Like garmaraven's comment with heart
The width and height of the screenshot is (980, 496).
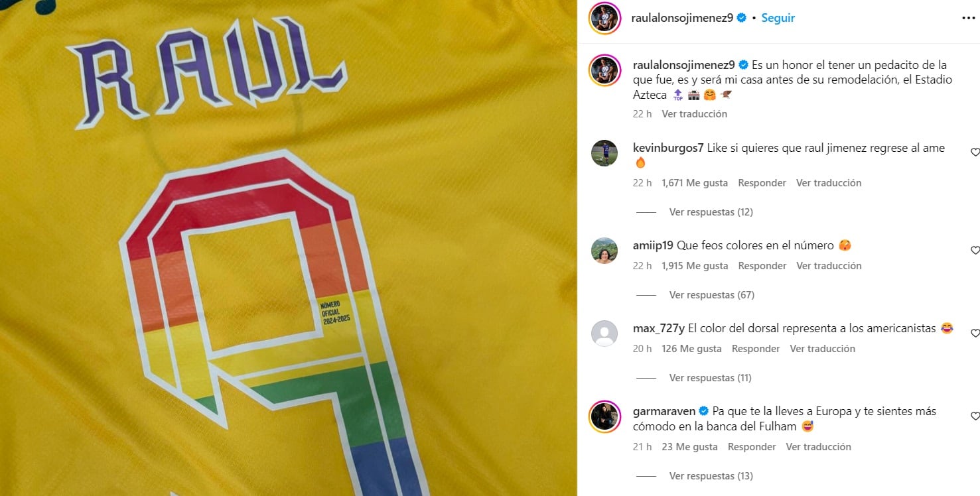(975, 416)
